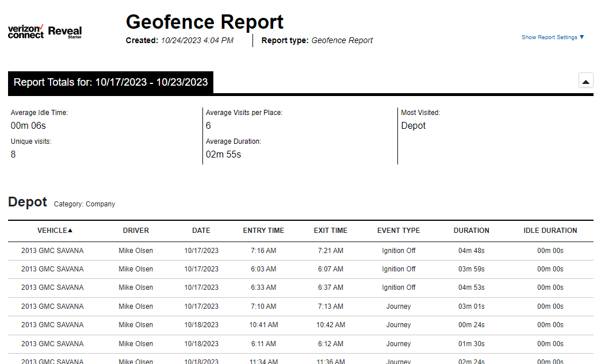Click the IDLE DURATION column header

(x=550, y=231)
